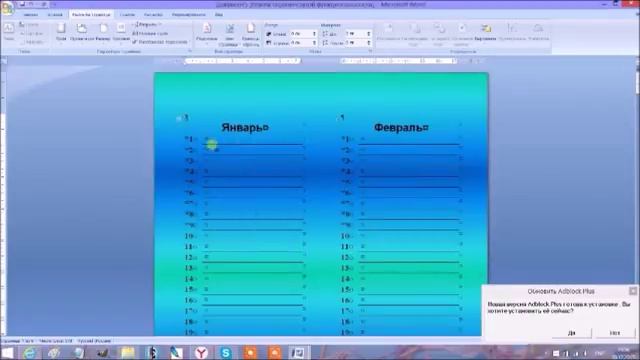640x360 pixels.
Task: Open Yandex browser from the taskbar
Action: tap(201, 353)
